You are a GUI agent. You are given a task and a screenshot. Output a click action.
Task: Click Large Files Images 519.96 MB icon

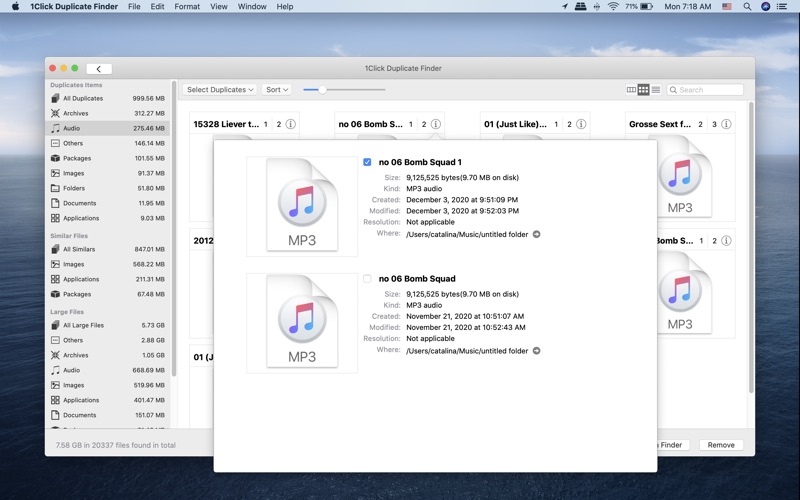55,385
